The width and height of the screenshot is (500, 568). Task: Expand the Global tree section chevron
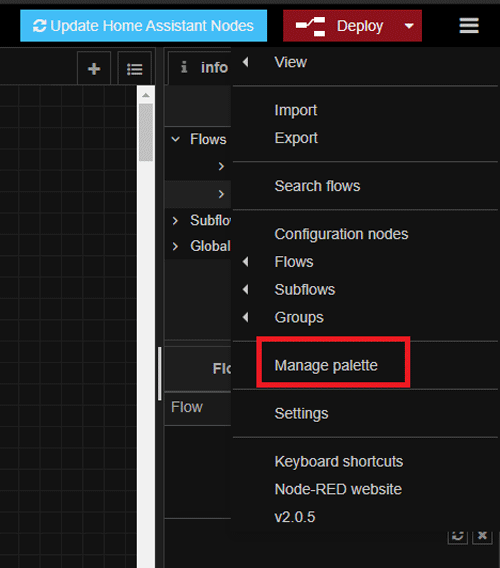coord(175,246)
